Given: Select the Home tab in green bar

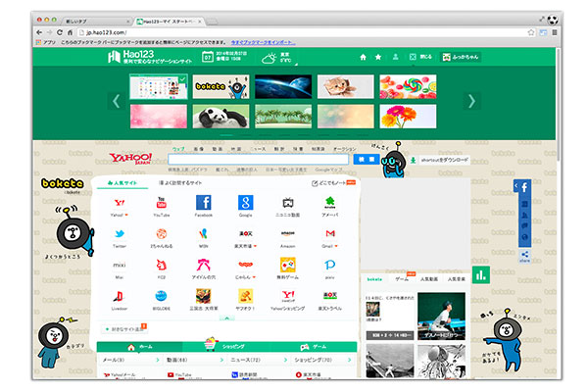Looking at the screenshot, I should tap(140, 347).
